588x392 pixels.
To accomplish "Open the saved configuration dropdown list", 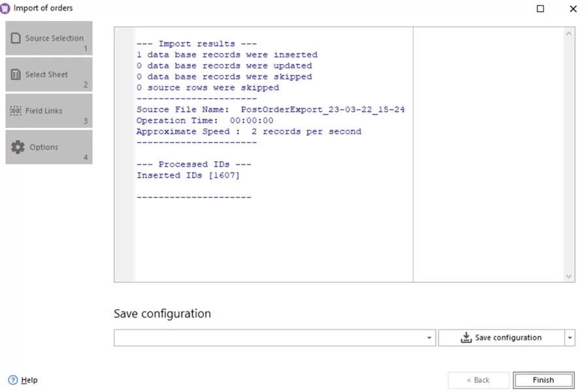I will point(430,337).
